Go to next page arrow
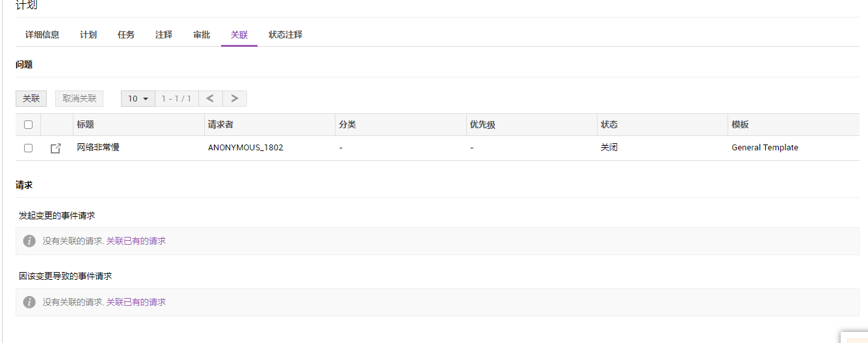This screenshot has width=868, height=343. point(235,98)
